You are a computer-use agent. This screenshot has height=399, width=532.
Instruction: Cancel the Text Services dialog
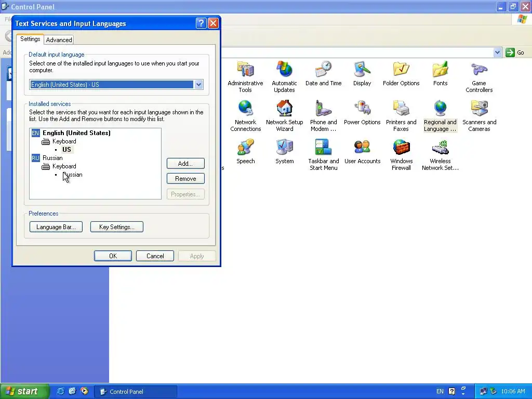(155, 256)
